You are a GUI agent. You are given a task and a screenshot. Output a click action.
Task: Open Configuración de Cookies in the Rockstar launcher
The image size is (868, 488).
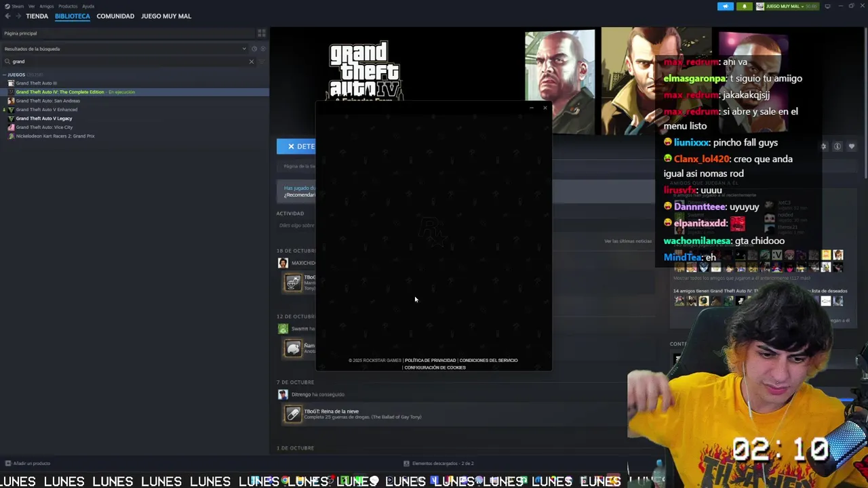435,367
